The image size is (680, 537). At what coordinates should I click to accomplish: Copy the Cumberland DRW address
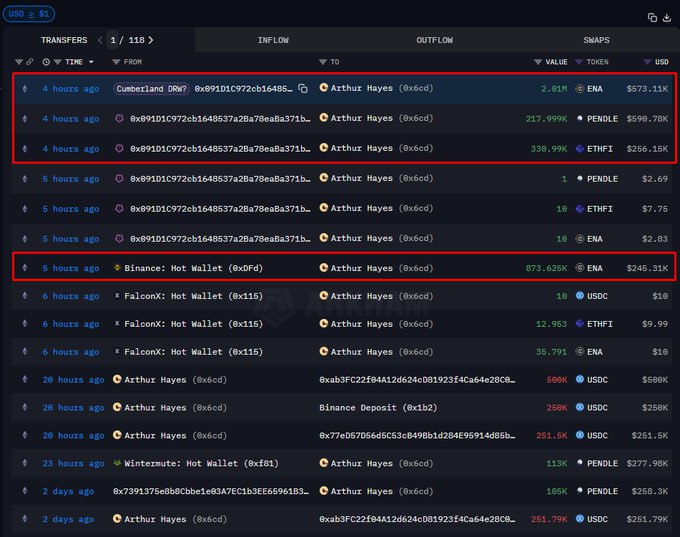[303, 89]
